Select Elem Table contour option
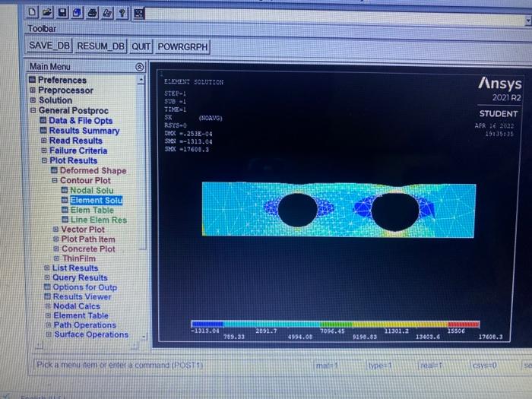The width and height of the screenshot is (532, 399). (x=92, y=210)
